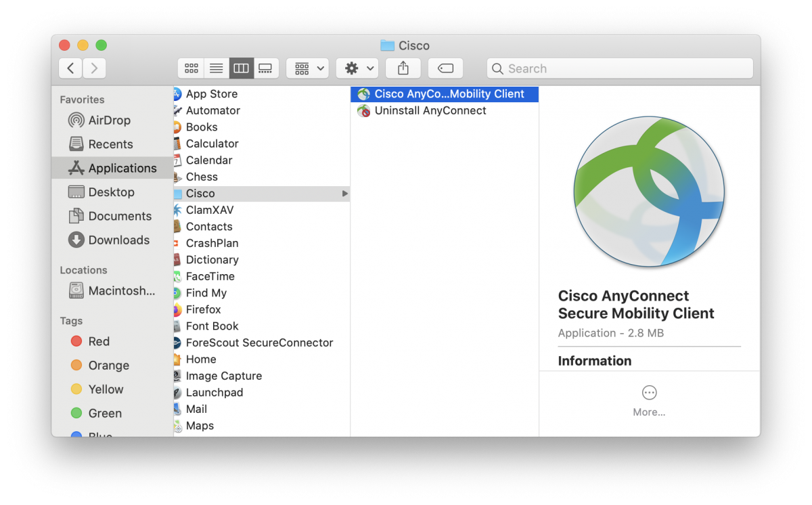This screenshot has width=812, height=505.
Task: Select Maps in the applications list
Action: click(262, 426)
